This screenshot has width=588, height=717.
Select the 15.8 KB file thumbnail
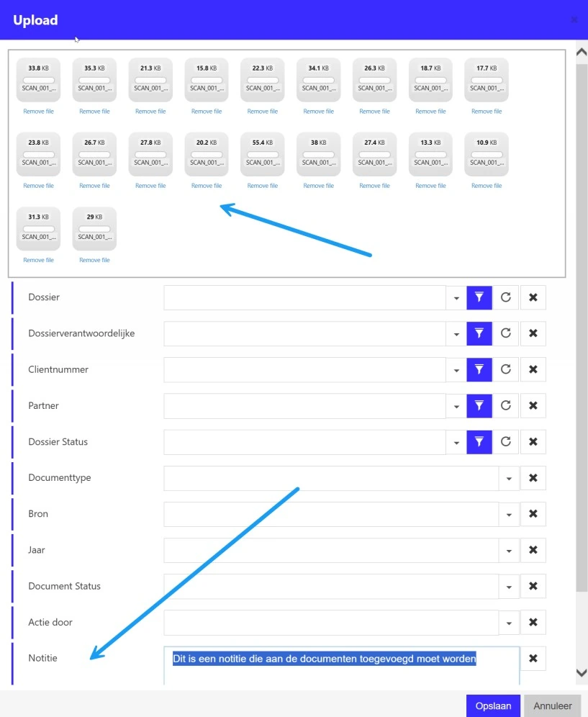(x=207, y=80)
